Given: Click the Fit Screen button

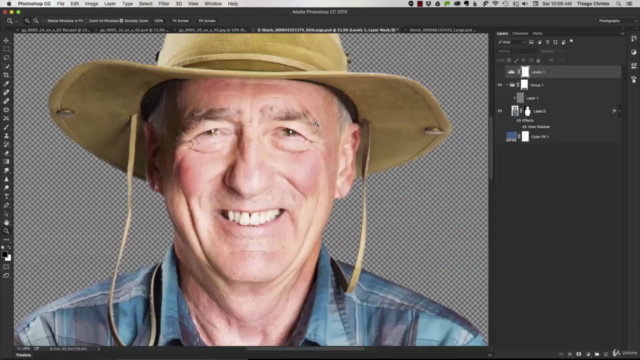Looking at the screenshot, I should 180,21.
